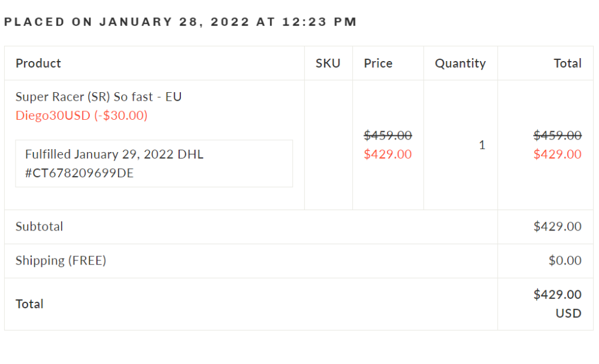599x364 pixels.
Task: Click the SKU column header
Action: pos(328,63)
